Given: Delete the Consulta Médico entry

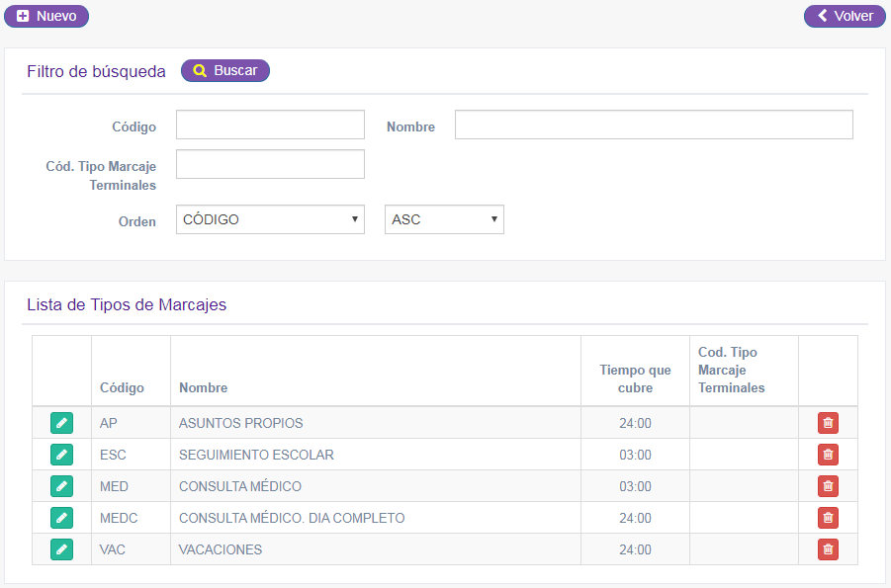Looking at the screenshot, I should [x=828, y=486].
